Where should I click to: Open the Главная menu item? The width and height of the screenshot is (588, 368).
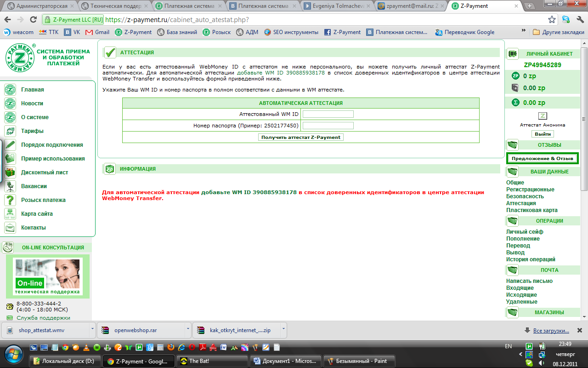[33, 90]
